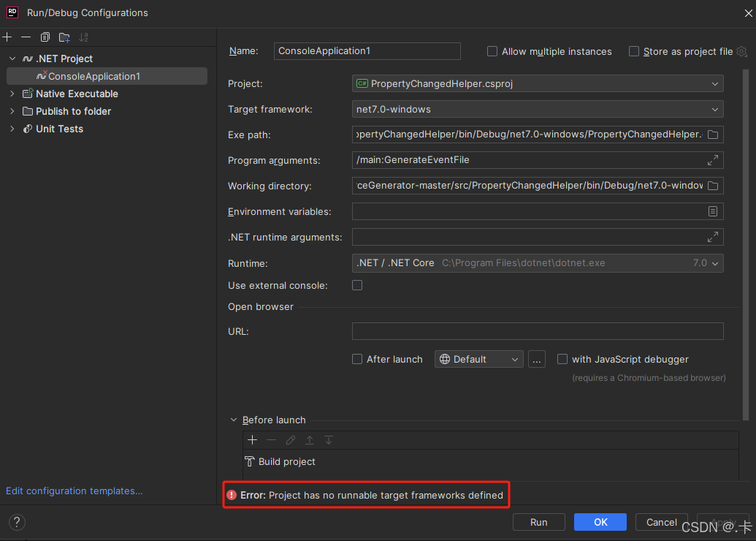
Task: Expand the Unit Tests node
Action: coord(12,129)
